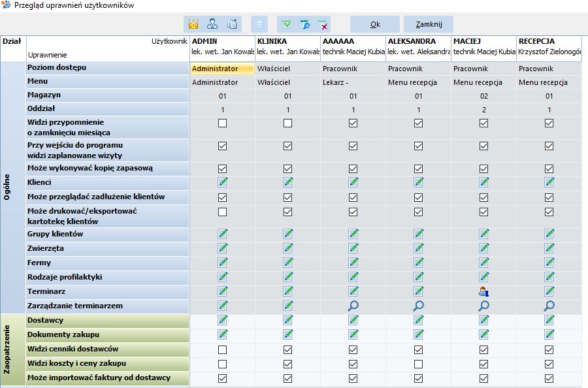Viewport: 588px width, 388px height.
Task: Enable ALEKSANDRA's Widzi koszty i ceny zakupu
Action: (419, 364)
